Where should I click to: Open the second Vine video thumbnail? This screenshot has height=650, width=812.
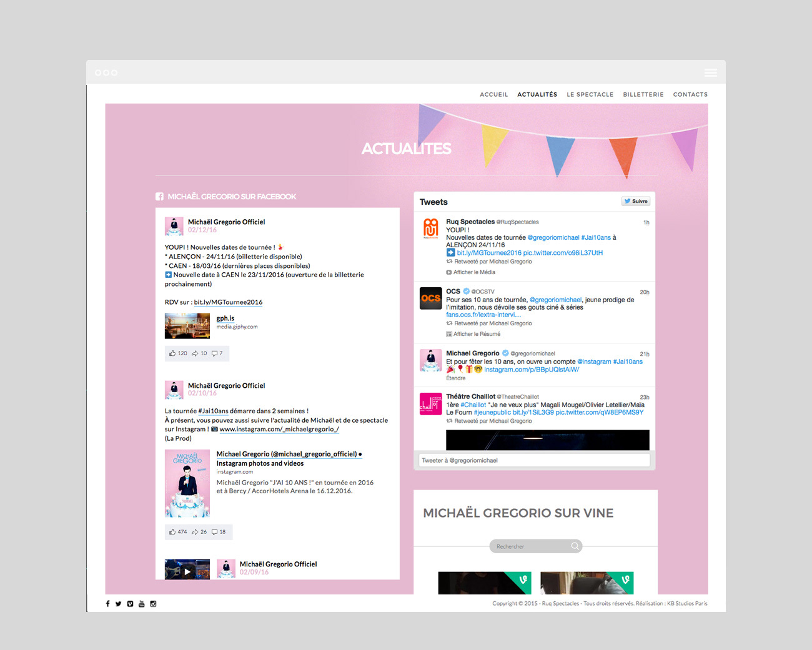click(587, 583)
